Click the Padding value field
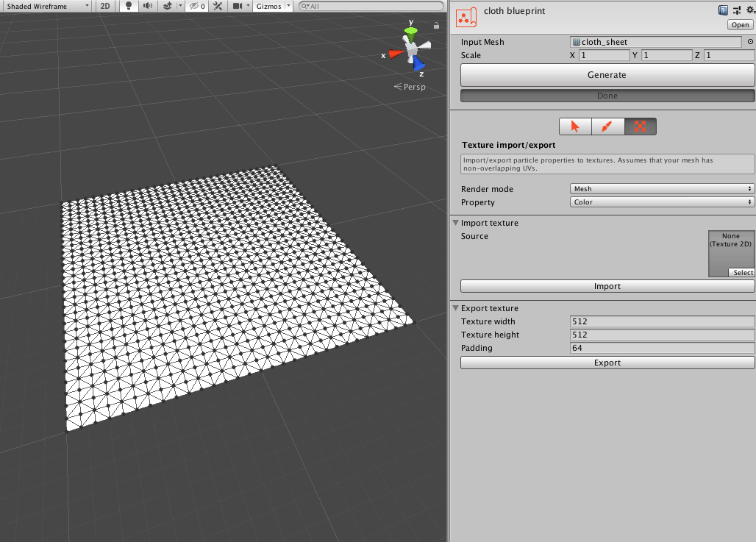756x542 pixels. click(x=662, y=348)
